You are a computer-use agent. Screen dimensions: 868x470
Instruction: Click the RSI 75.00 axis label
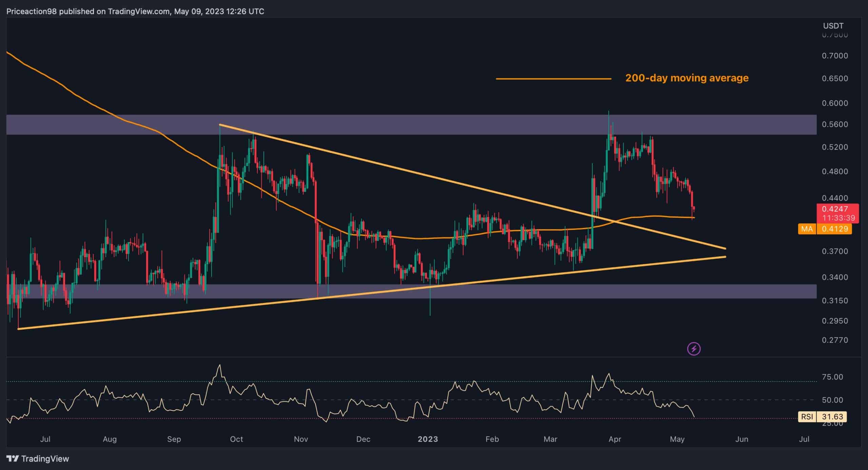832,377
